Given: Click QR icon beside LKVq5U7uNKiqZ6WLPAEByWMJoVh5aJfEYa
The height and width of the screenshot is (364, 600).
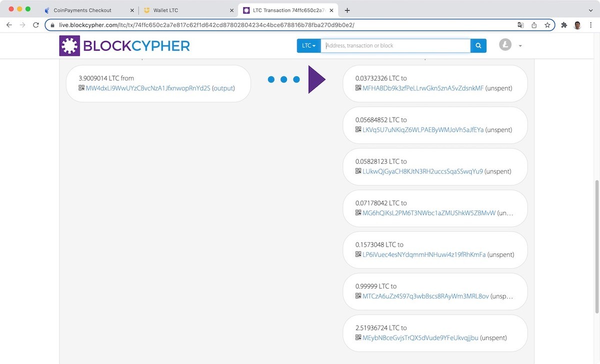Looking at the screenshot, I should coord(358,129).
